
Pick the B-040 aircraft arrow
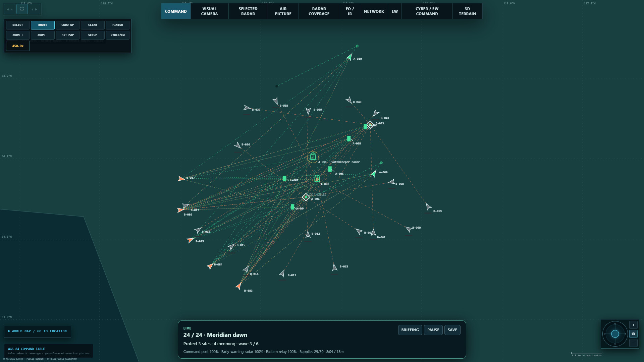pos(349,100)
